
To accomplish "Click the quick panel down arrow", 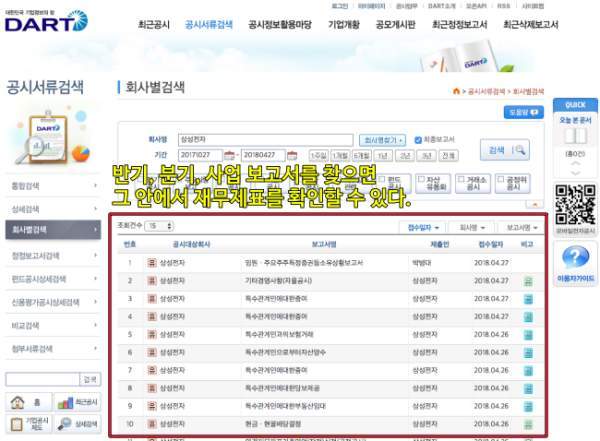I will 576,173.
